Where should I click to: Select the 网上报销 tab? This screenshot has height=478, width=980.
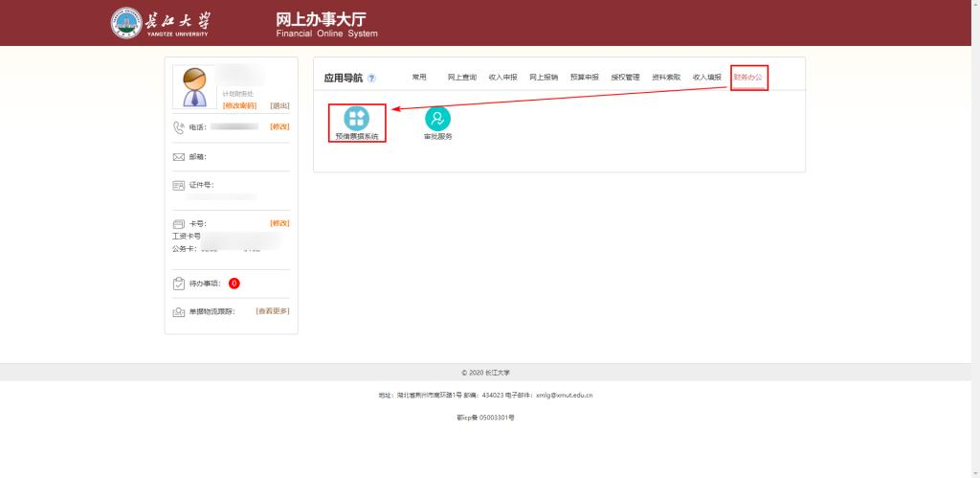pos(544,77)
